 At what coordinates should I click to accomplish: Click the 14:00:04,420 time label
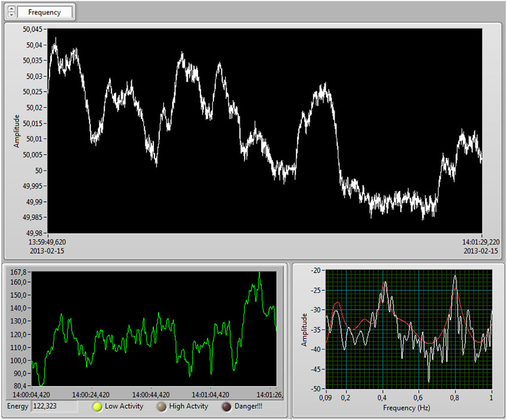click(x=31, y=395)
